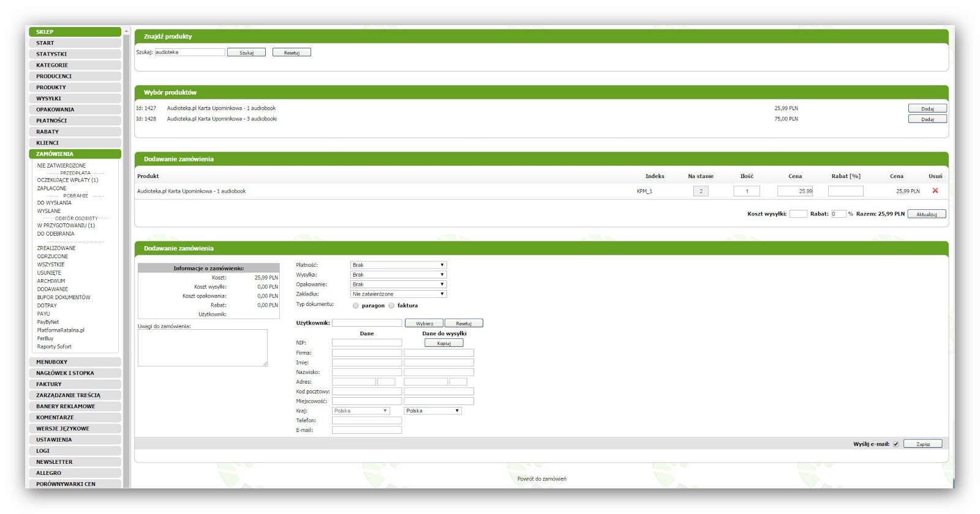Viewport: 980px width, 514px height.
Task: Focus the Szukaj search input
Action: (x=190, y=52)
